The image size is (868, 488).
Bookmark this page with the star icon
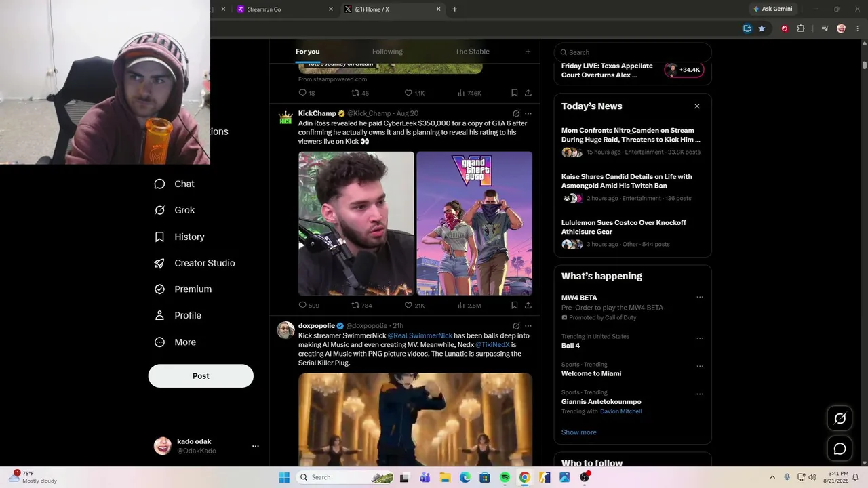pyautogui.click(x=762, y=28)
